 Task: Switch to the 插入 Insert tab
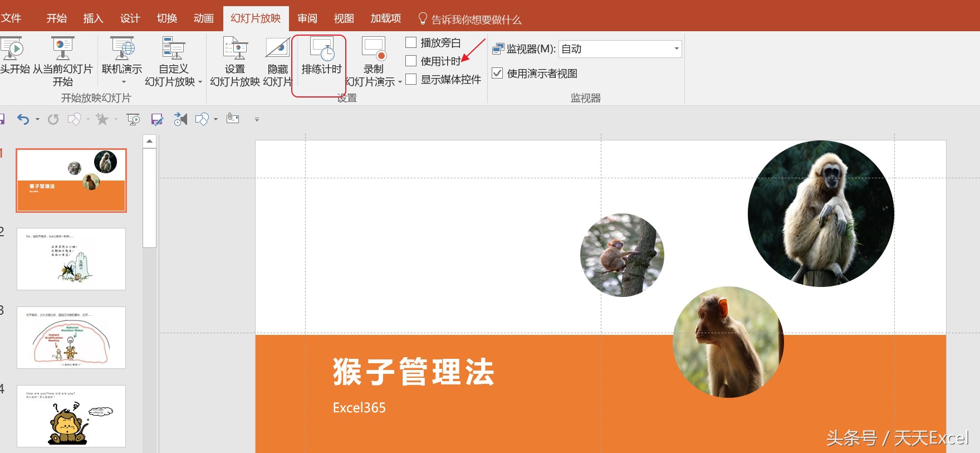click(93, 18)
